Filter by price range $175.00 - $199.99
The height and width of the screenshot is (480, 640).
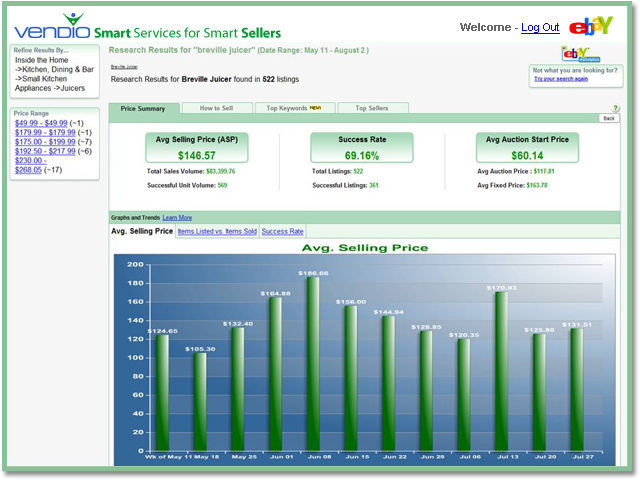[45, 142]
